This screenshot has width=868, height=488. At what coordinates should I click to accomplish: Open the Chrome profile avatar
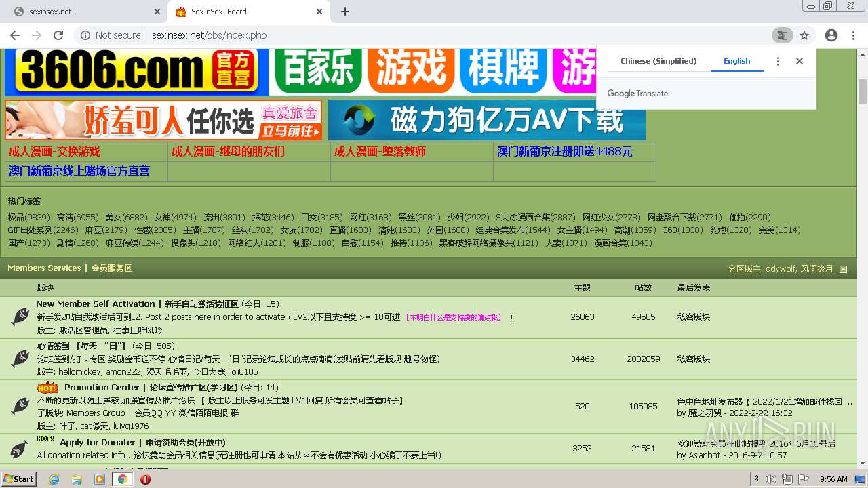(x=831, y=35)
